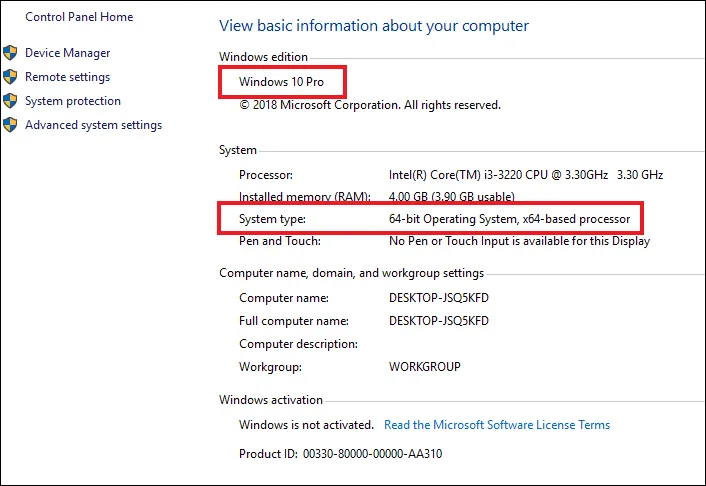This screenshot has width=706, height=486.
Task: Click the shield icon beside Remote settings
Action: coord(10,77)
